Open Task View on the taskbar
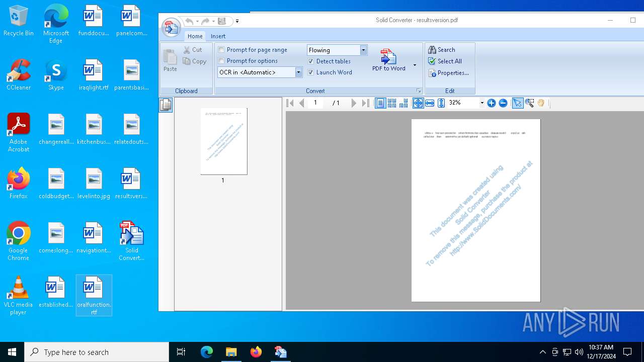The height and width of the screenshot is (362, 644). click(181, 352)
